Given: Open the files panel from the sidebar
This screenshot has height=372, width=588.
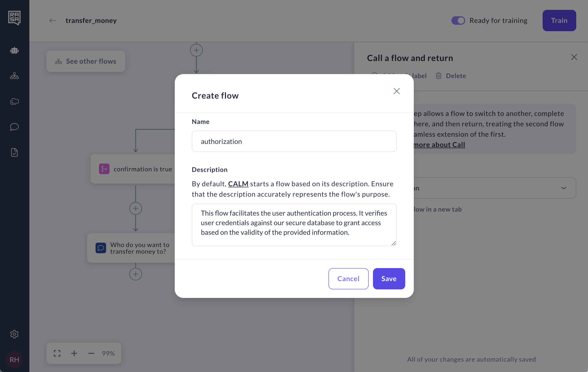Looking at the screenshot, I should (x=14, y=101).
